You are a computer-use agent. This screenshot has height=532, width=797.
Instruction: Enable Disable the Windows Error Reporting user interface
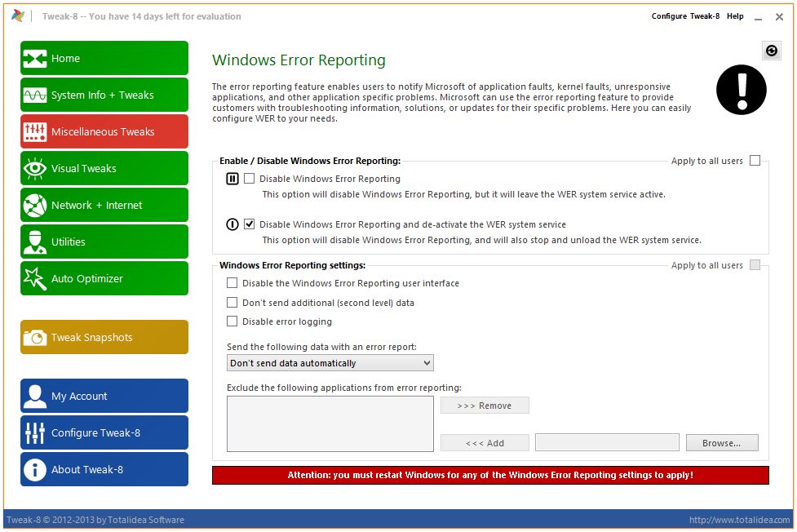pyautogui.click(x=232, y=283)
